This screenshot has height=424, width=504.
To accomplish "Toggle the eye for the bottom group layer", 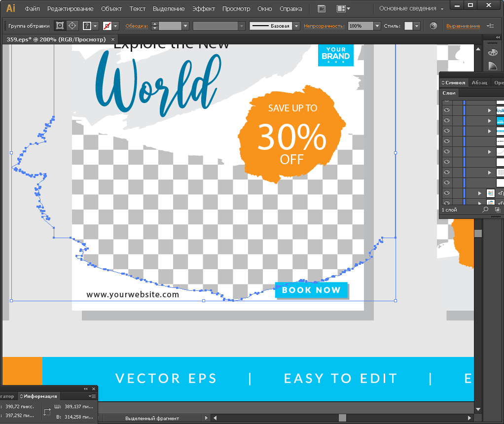I will coord(447,203).
